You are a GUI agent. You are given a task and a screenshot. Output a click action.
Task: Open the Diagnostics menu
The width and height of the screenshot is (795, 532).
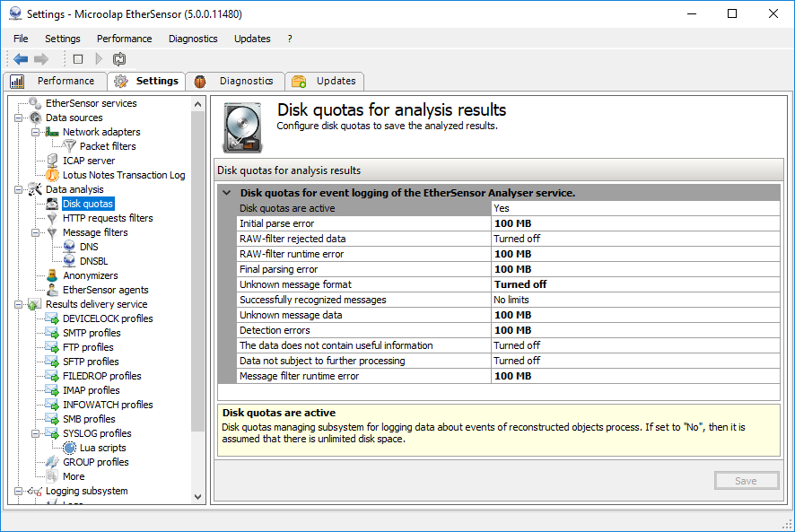coord(193,39)
